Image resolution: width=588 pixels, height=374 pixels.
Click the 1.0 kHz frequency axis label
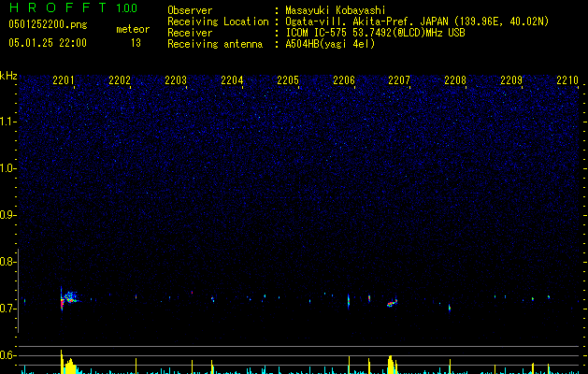click(x=8, y=168)
